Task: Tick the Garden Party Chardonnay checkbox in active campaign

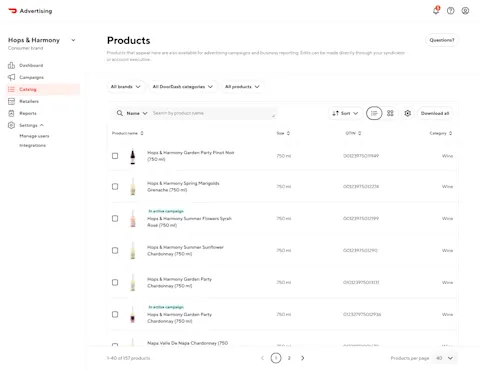Action: (x=115, y=315)
